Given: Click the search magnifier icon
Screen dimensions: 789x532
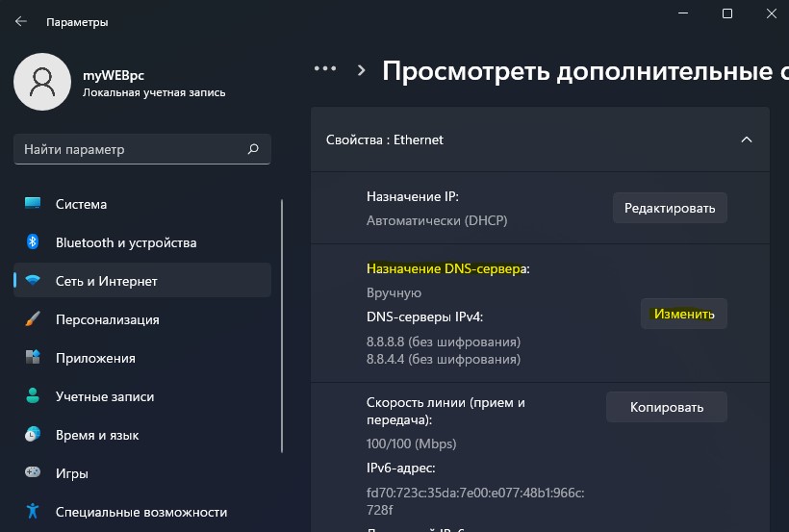Looking at the screenshot, I should [x=253, y=149].
